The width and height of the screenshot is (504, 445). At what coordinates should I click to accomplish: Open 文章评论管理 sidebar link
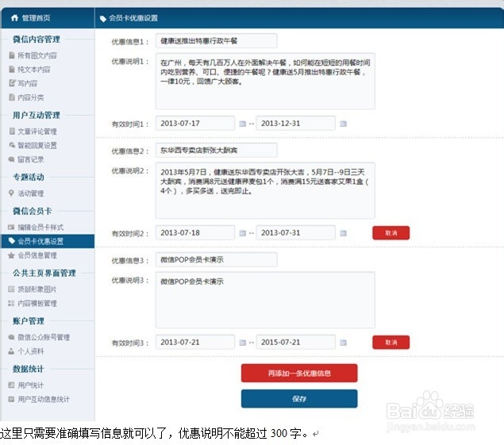coord(37,131)
